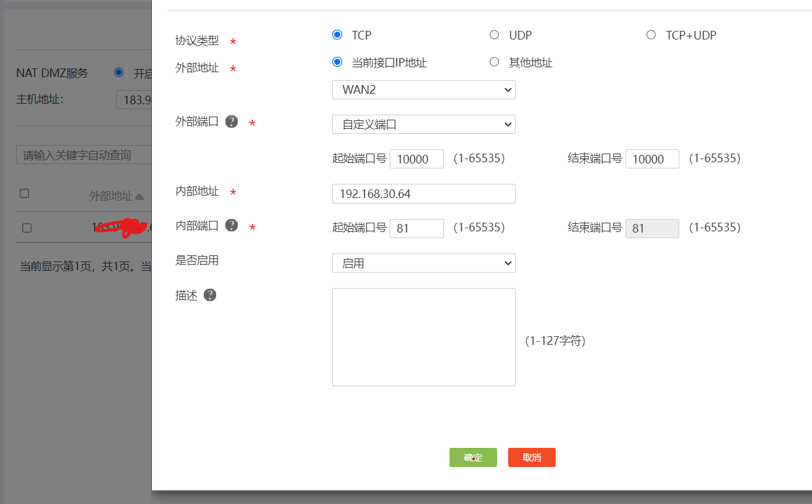Select the UDP protocol radio button
The height and width of the screenshot is (504, 812).
point(494,35)
